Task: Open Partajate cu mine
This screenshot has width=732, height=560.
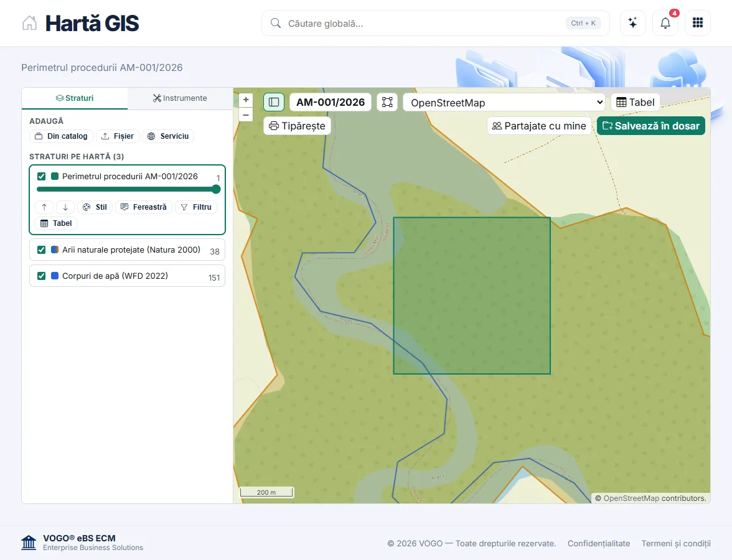Action: (539, 126)
